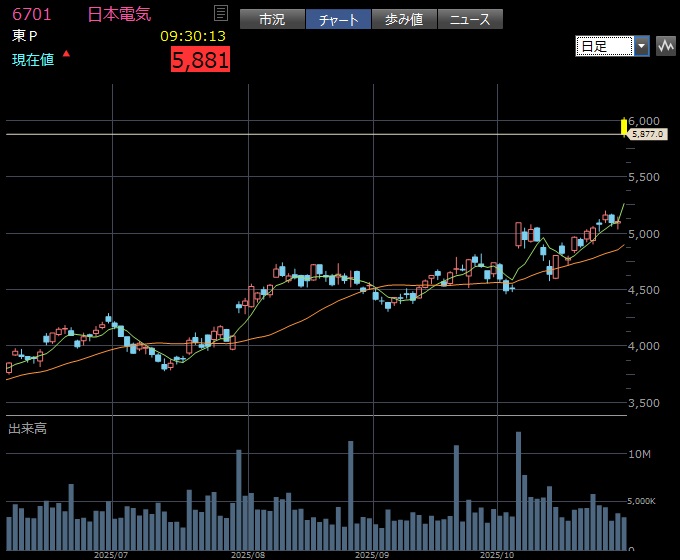Viewport: 680px width, 560px height.
Task: Click the 出来高 volume panel label
Action: [x=27, y=428]
